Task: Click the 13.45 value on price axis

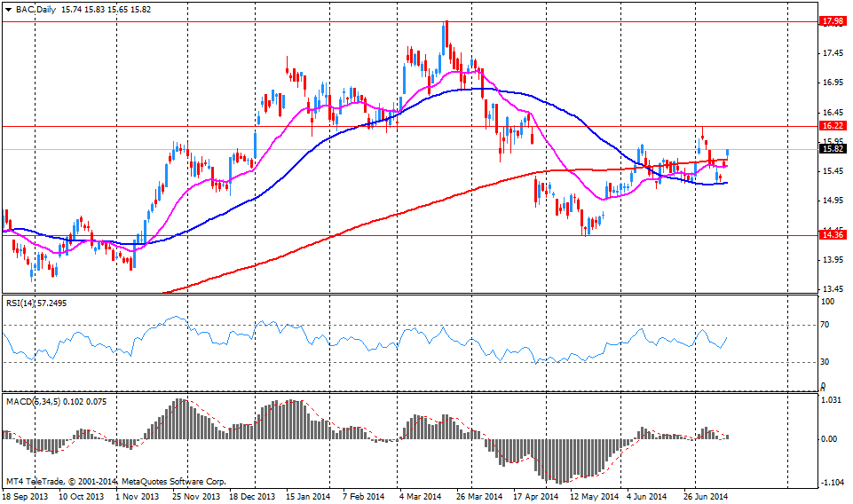Action: [833, 289]
